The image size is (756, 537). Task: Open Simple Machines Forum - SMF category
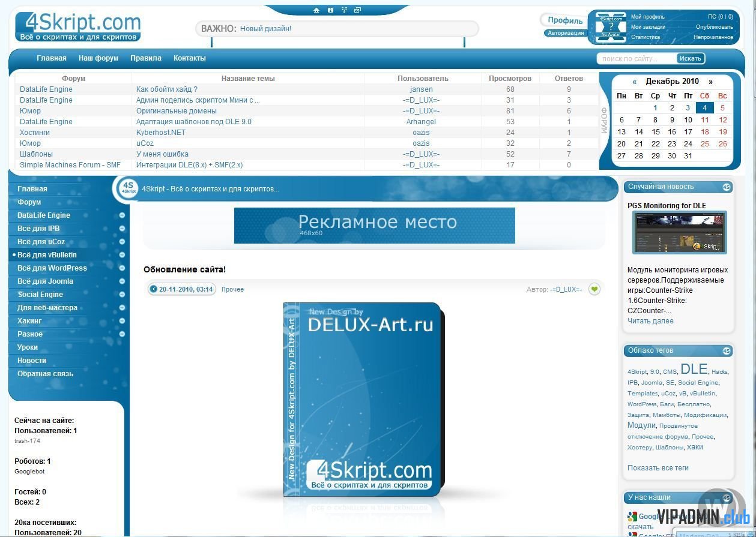70,165
